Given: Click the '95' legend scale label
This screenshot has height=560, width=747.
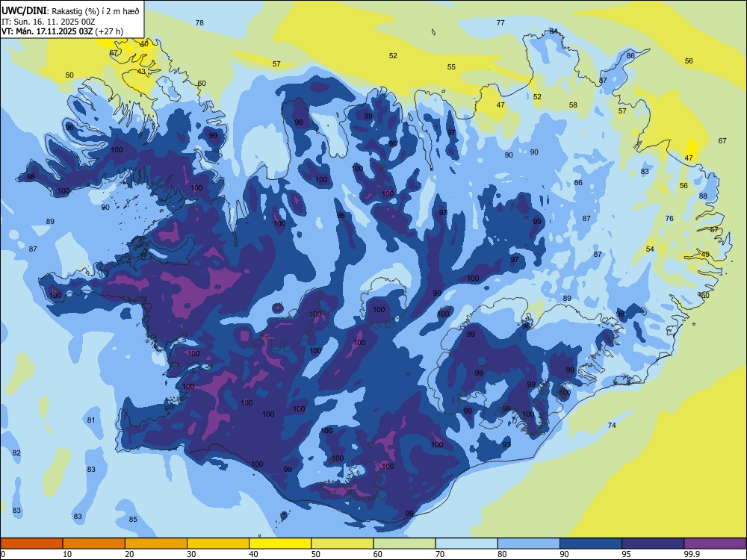Looking at the screenshot, I should pos(627,554).
